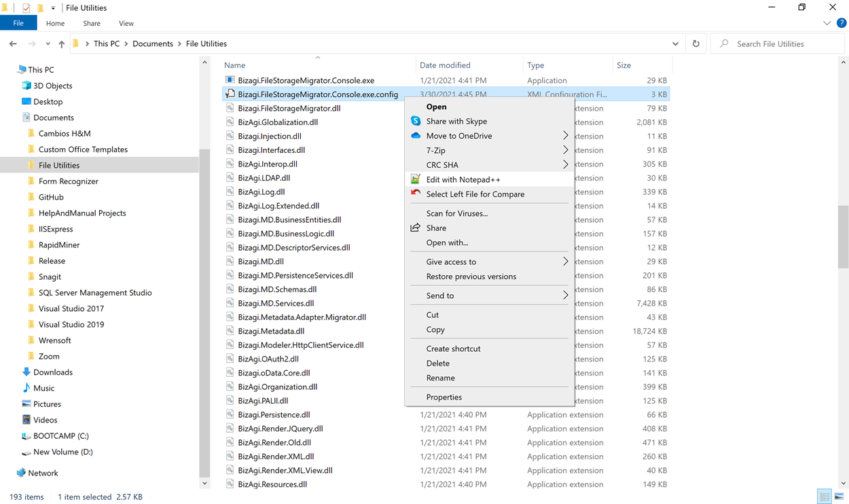Navigate up to the Documents folder
The width and height of the screenshot is (849, 504).
pyautogui.click(x=60, y=43)
